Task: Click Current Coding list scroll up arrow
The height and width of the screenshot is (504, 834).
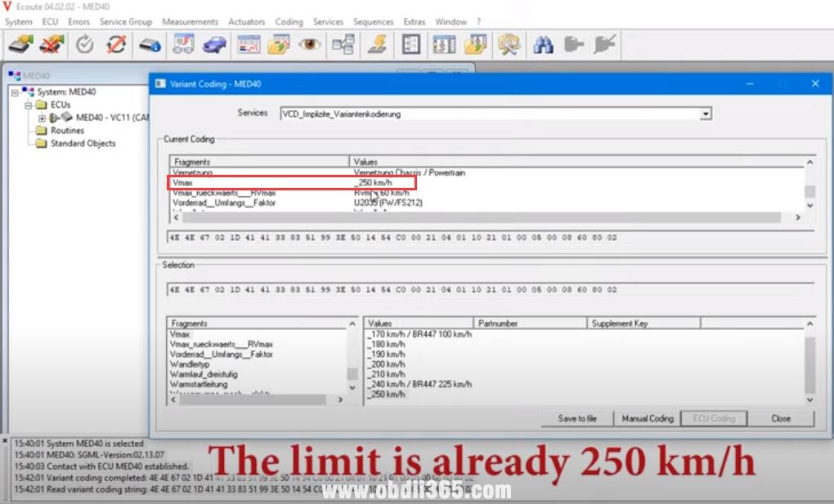Action: click(809, 163)
